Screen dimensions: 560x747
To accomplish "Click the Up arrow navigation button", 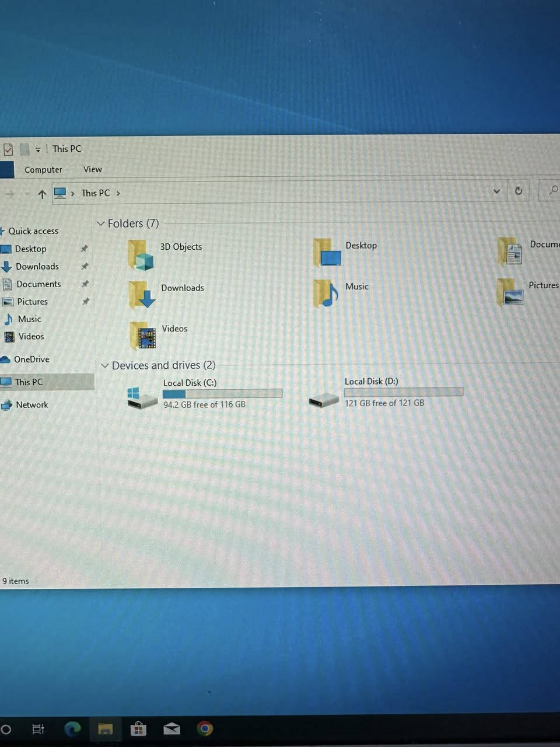I will 42,194.
